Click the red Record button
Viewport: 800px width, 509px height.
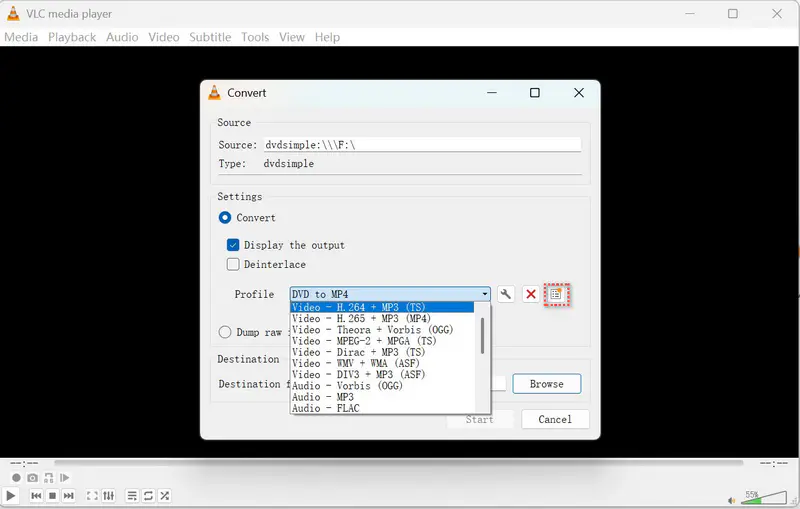click(16, 478)
